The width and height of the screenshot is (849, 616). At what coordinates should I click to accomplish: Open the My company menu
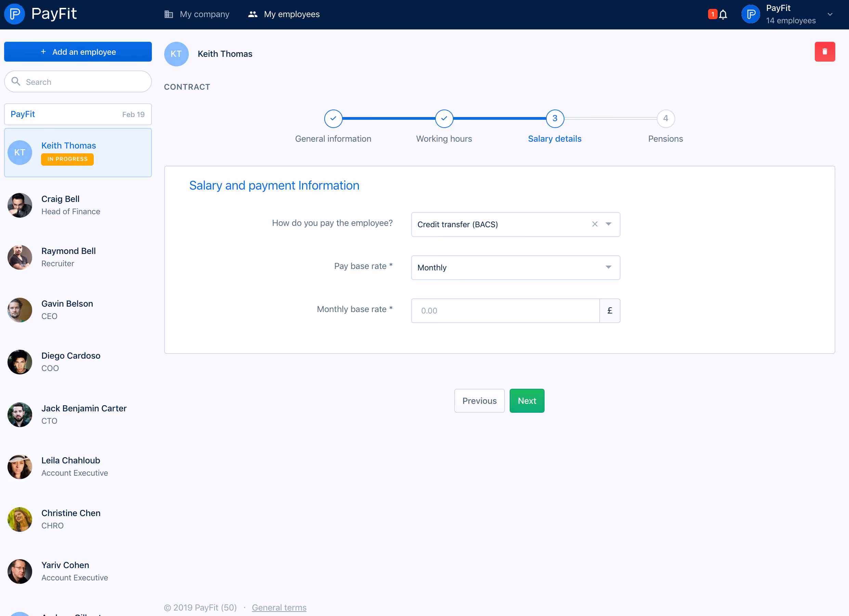pos(197,14)
